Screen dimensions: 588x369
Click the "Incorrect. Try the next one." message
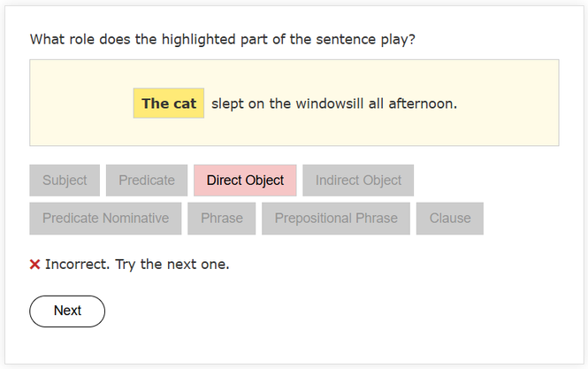137,264
